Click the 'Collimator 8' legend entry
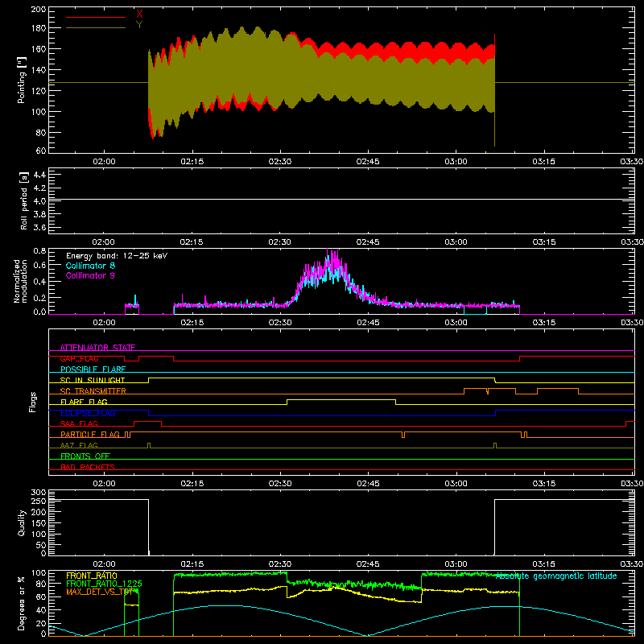Viewport: 644px width, 644px height. pos(90,266)
